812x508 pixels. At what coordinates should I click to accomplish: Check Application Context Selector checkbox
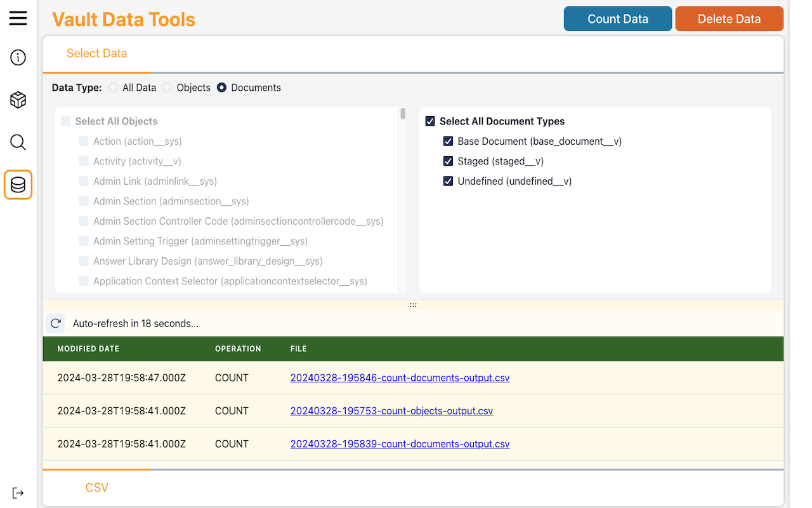[x=84, y=281]
